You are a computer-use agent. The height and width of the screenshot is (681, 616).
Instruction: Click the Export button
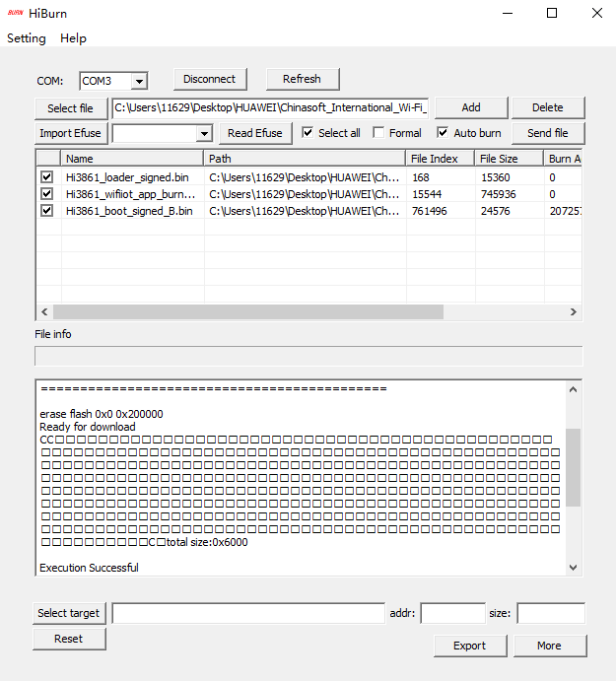470,646
